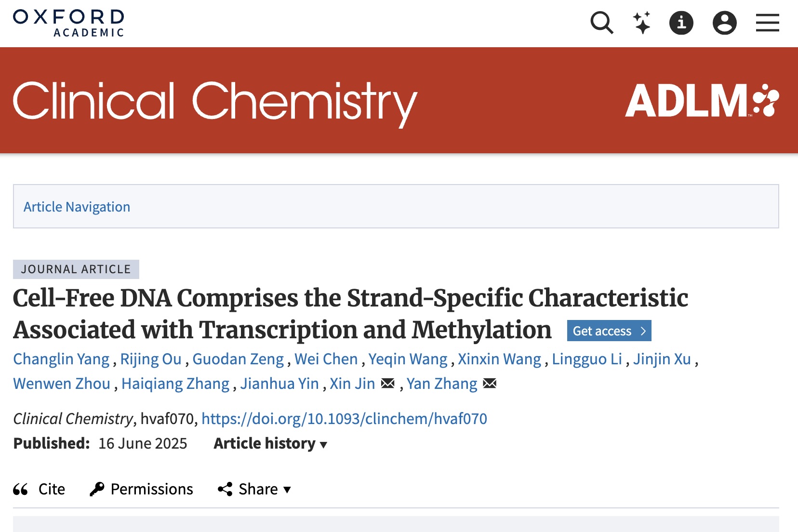This screenshot has height=532, width=798.
Task: Open the search magnifier icon
Action: pyautogui.click(x=602, y=23)
